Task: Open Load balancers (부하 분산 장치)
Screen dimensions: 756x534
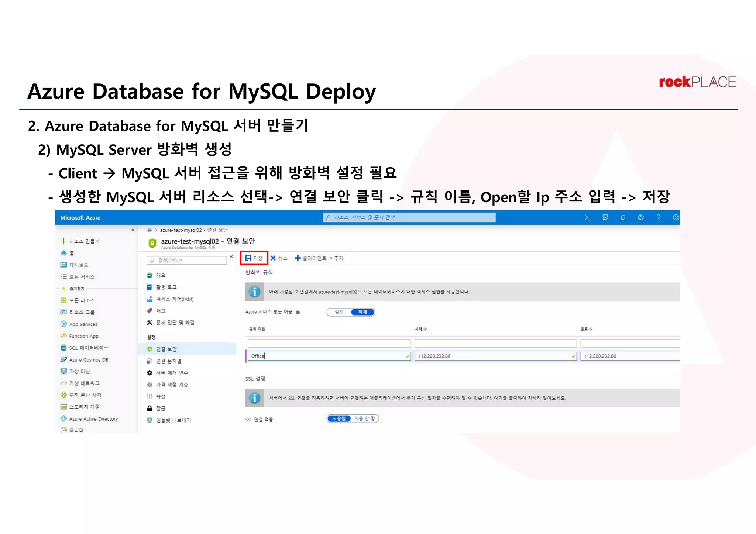Action: pyautogui.click(x=80, y=395)
